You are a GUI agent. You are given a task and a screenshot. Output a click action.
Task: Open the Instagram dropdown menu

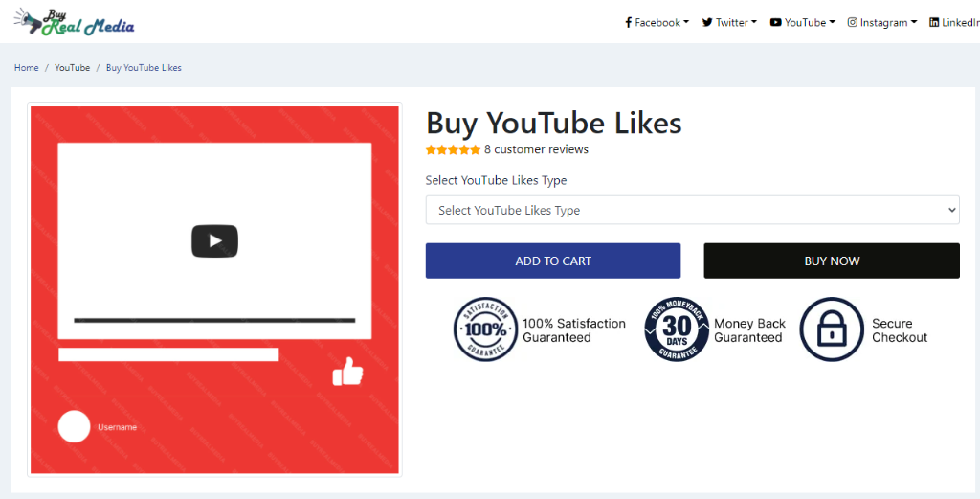(x=882, y=23)
